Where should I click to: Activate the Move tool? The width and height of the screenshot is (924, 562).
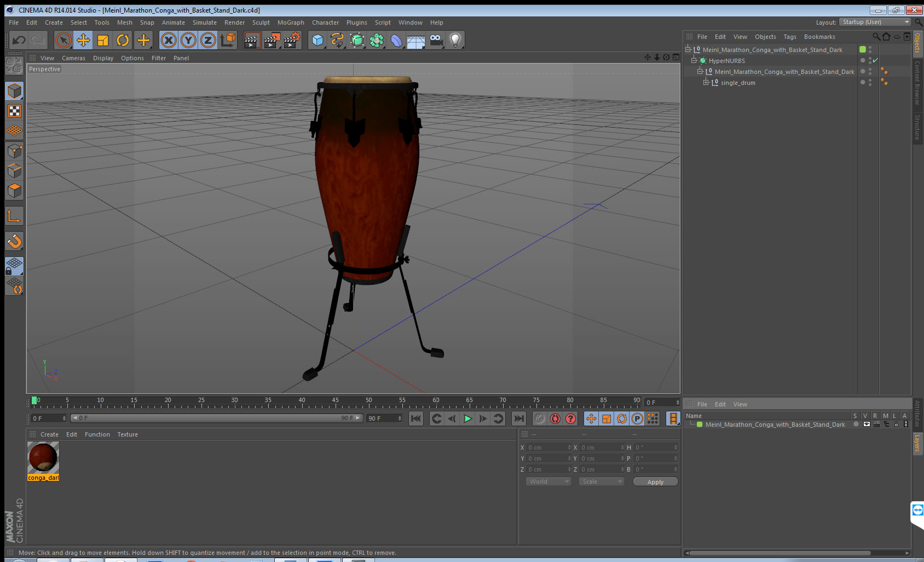83,40
